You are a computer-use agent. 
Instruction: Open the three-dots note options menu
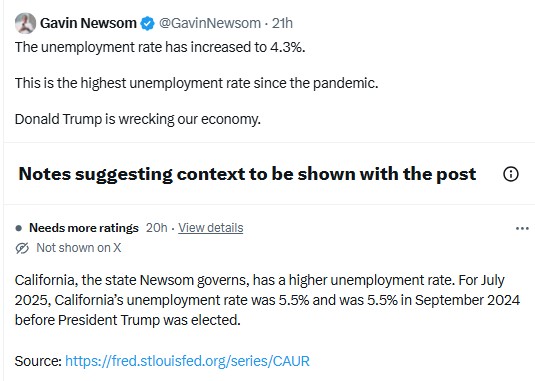click(522, 228)
